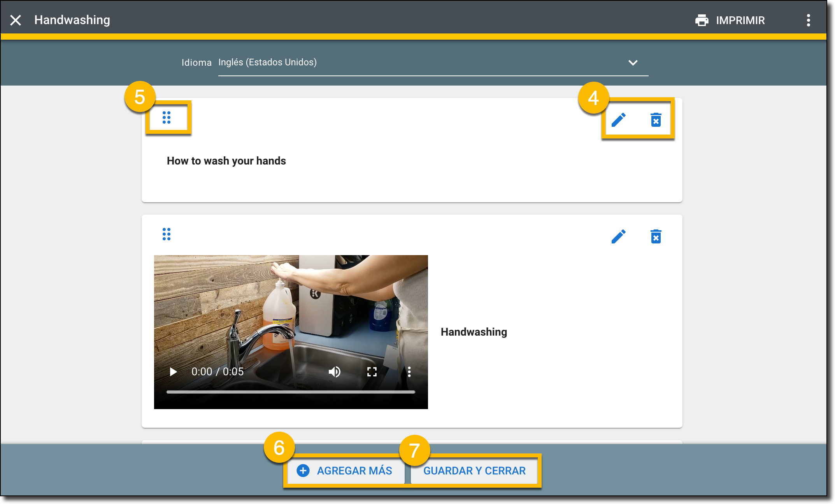Click the dropdown chevron arrow for Idioma

(633, 63)
